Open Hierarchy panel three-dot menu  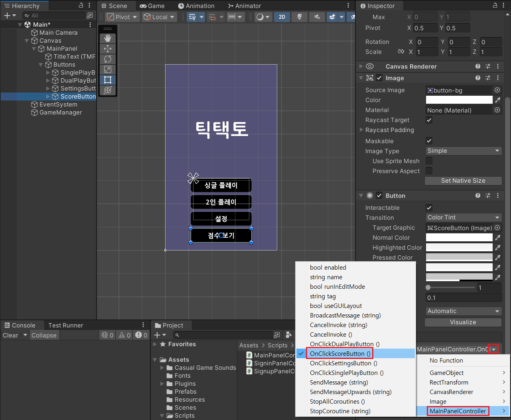(89, 6)
